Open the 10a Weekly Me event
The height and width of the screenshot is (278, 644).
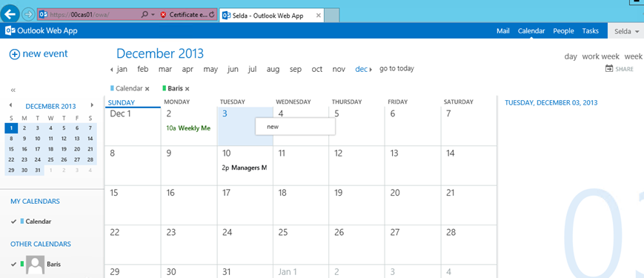coord(188,128)
